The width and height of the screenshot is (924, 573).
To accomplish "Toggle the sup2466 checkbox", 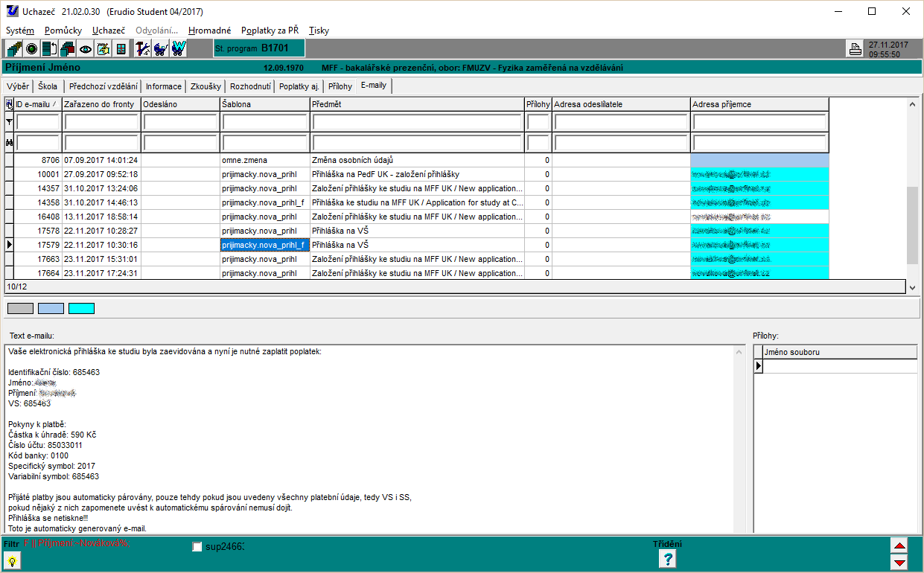I will pyautogui.click(x=197, y=547).
